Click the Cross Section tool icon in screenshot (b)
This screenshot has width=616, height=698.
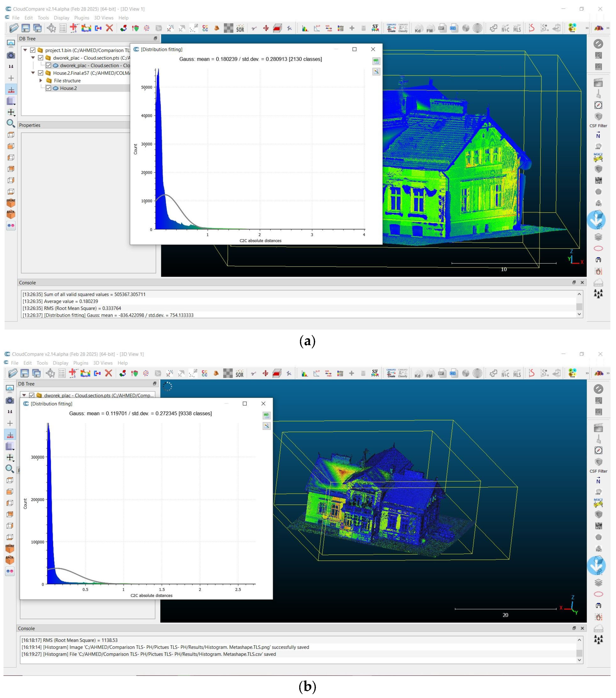coord(277,374)
